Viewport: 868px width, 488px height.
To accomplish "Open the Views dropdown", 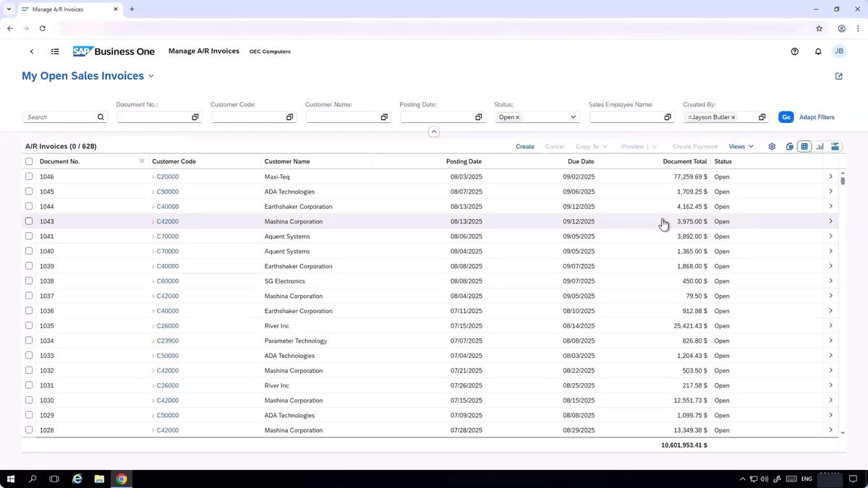I will click(741, 147).
